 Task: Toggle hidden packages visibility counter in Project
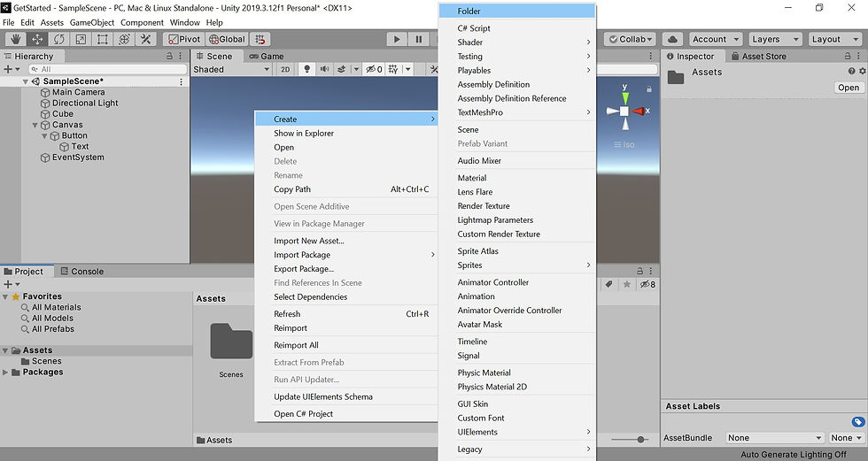tap(647, 284)
